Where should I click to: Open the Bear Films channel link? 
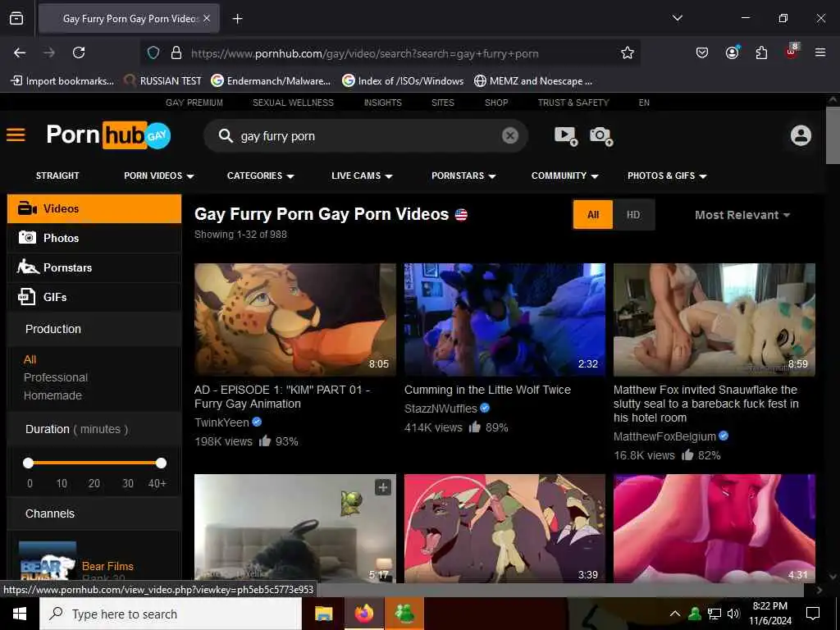107,566
